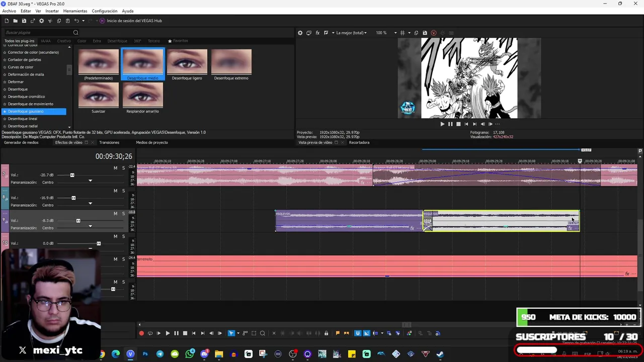
Task: Select Deformación de malla plugin
Action: pos(26,74)
